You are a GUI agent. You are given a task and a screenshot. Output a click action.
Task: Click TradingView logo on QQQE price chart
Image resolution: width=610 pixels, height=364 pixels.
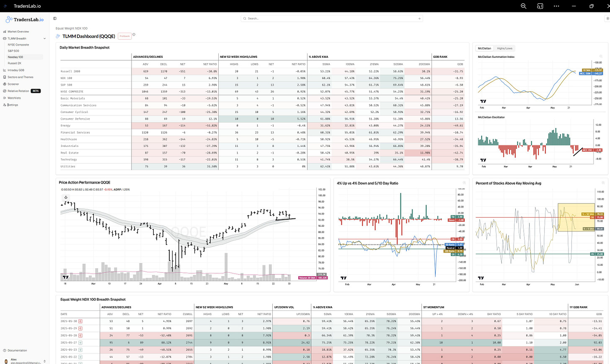[65, 277]
